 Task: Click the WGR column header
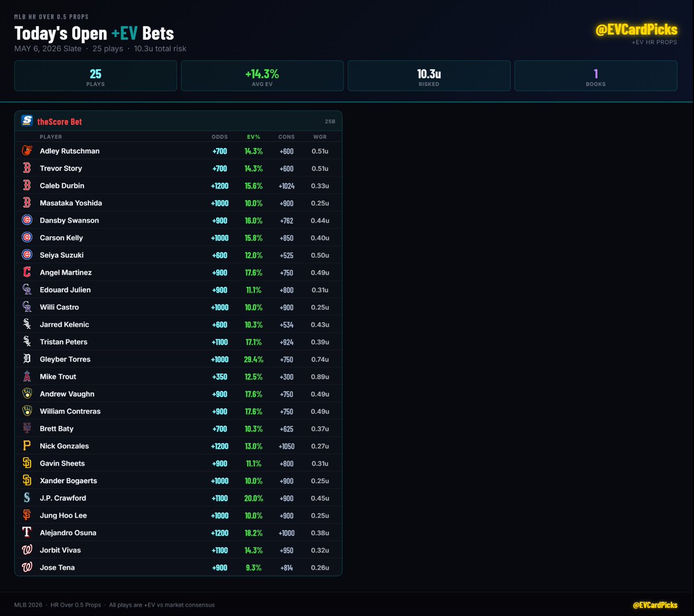click(320, 137)
